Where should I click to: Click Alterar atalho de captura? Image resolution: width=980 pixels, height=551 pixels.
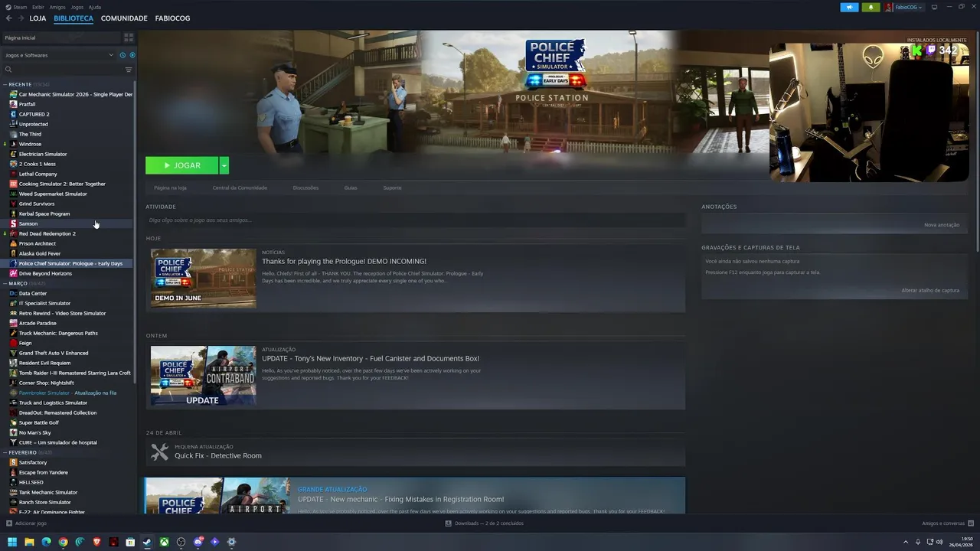click(x=930, y=291)
